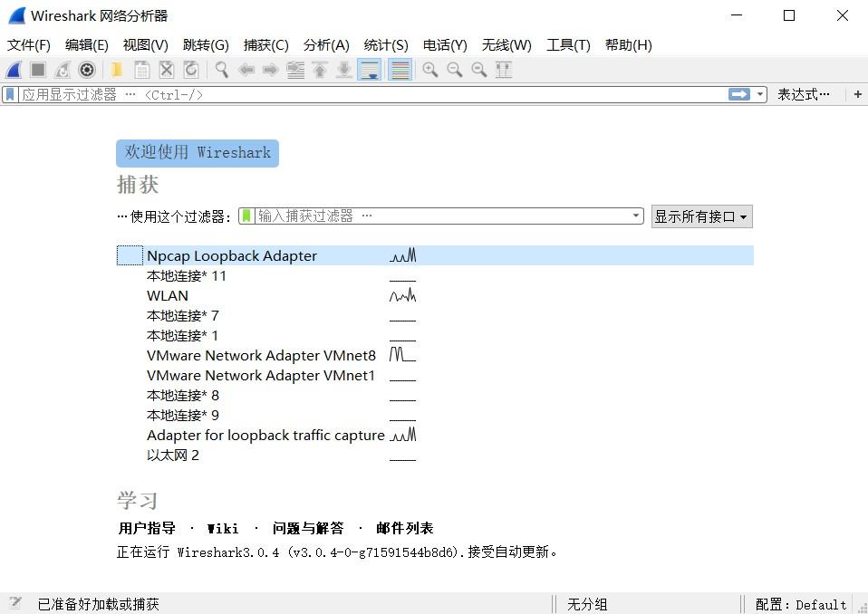Click display filter bookmark icon
Screen dimensions: 868x614
pos(10,94)
